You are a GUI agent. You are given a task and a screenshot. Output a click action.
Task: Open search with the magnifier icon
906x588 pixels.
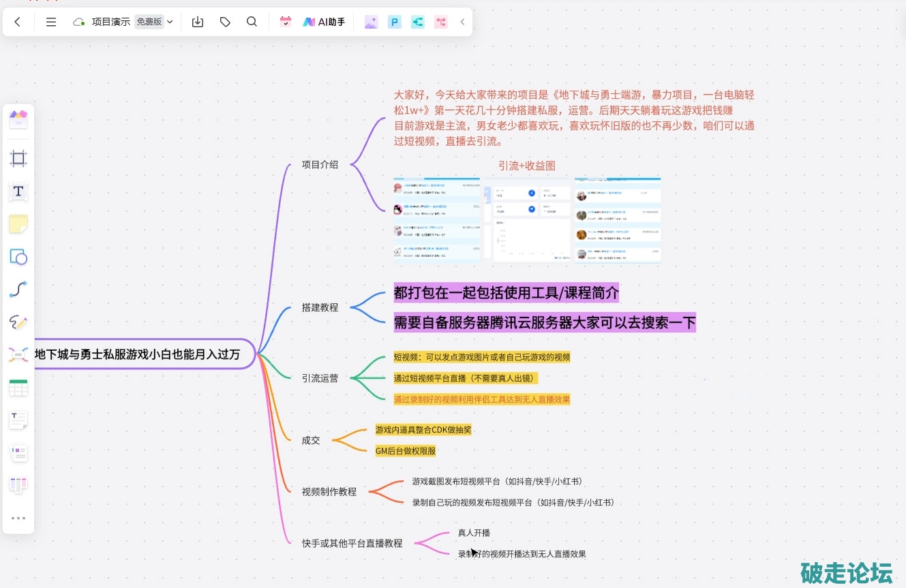click(x=252, y=22)
